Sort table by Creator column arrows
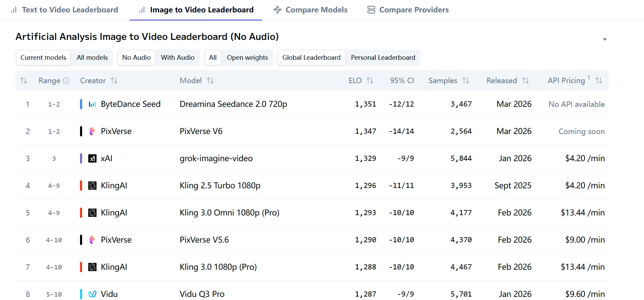 114,80
